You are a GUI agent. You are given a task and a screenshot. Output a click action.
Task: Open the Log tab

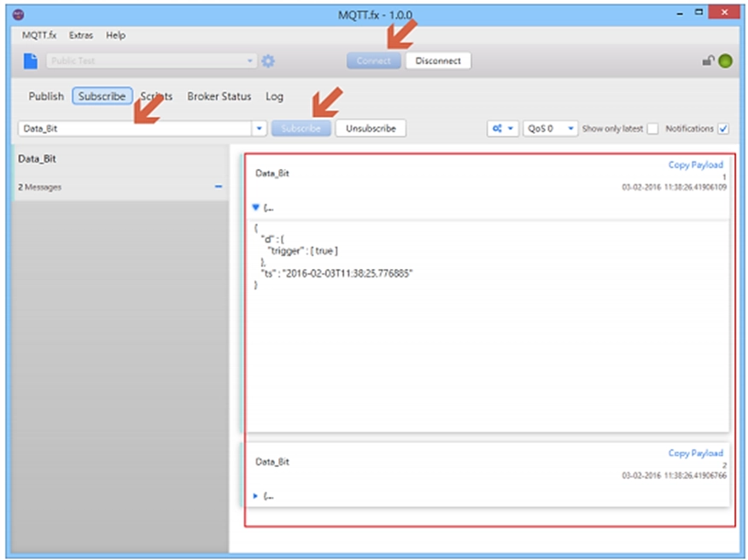[x=274, y=96]
